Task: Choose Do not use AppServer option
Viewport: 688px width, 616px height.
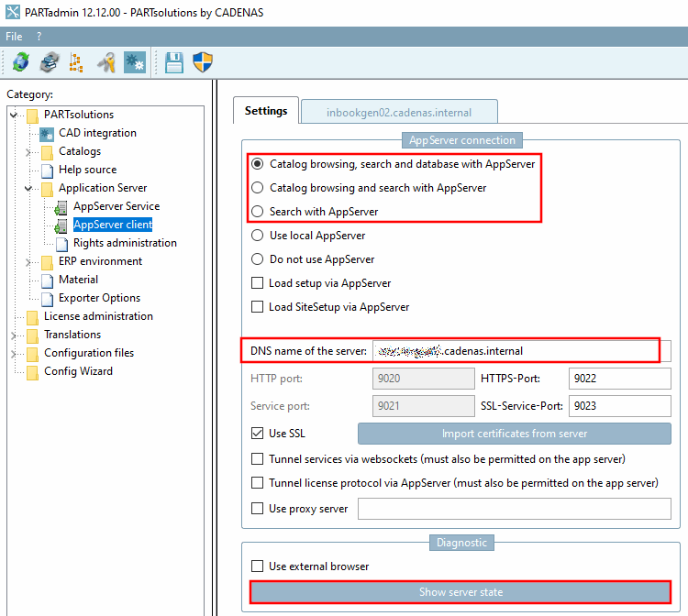Action: click(258, 259)
